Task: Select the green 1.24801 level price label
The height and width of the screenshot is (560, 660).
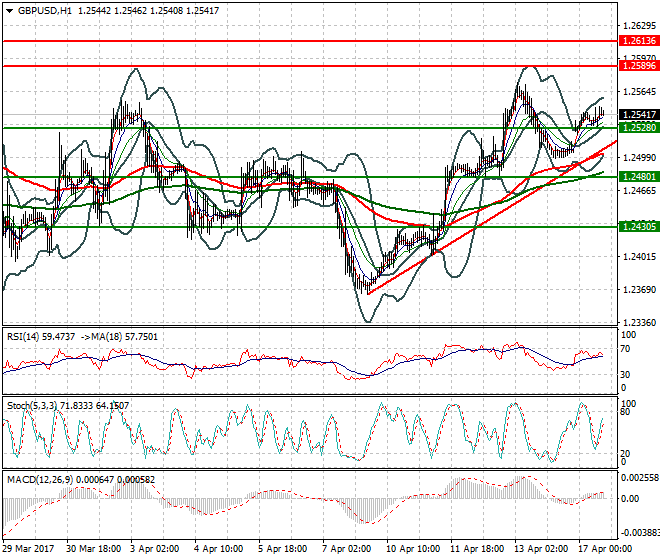Action: tap(639, 176)
